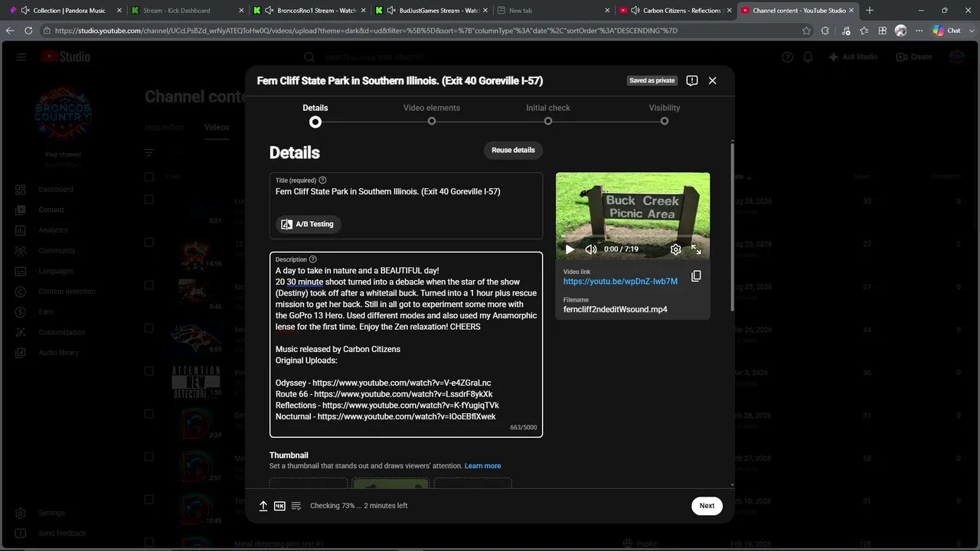
Task: Reload the current page
Action: coord(28,31)
